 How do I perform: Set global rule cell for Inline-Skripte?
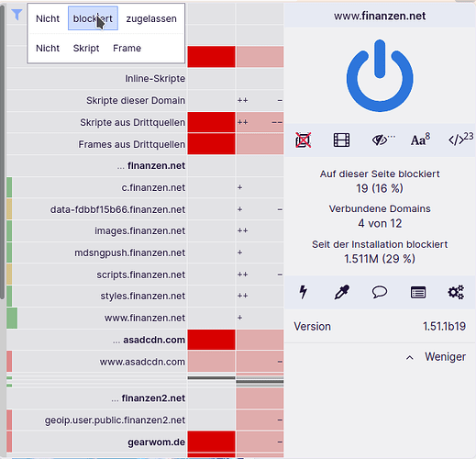coord(211,79)
